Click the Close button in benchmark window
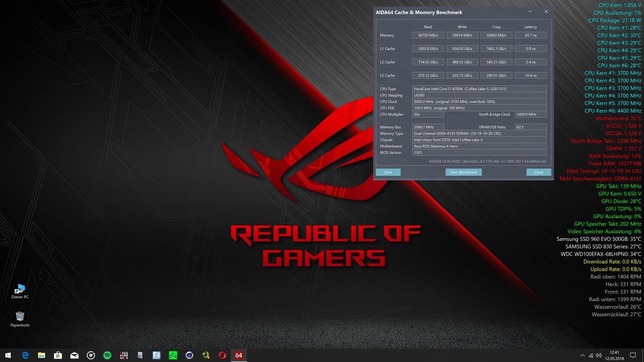This screenshot has width=644, height=362. pyautogui.click(x=538, y=172)
